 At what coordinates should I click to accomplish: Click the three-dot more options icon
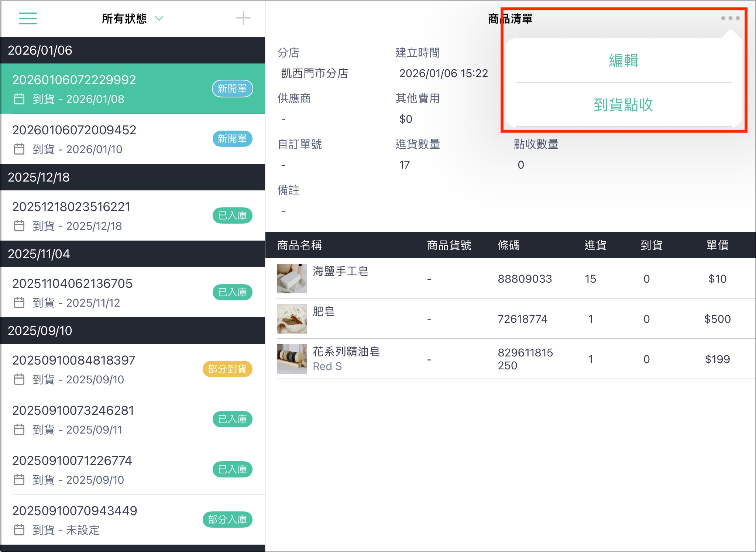point(730,18)
